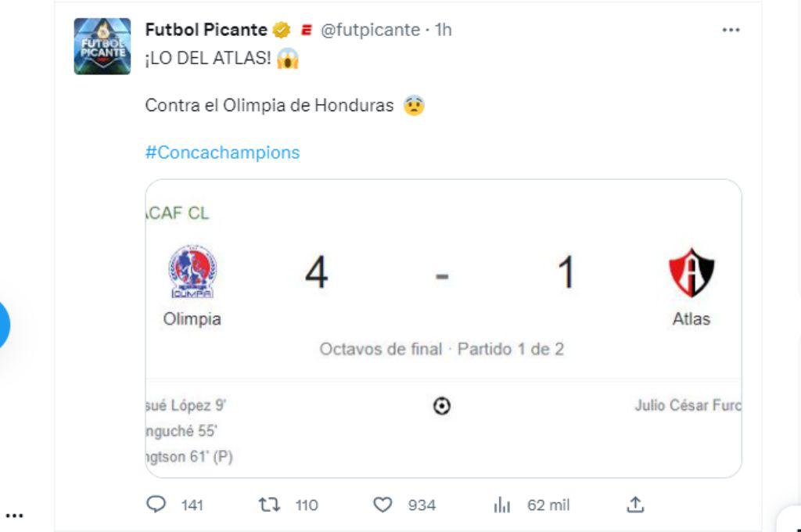801x532 pixels.
Task: Like the tweet with the heart icon
Action: 383,505
